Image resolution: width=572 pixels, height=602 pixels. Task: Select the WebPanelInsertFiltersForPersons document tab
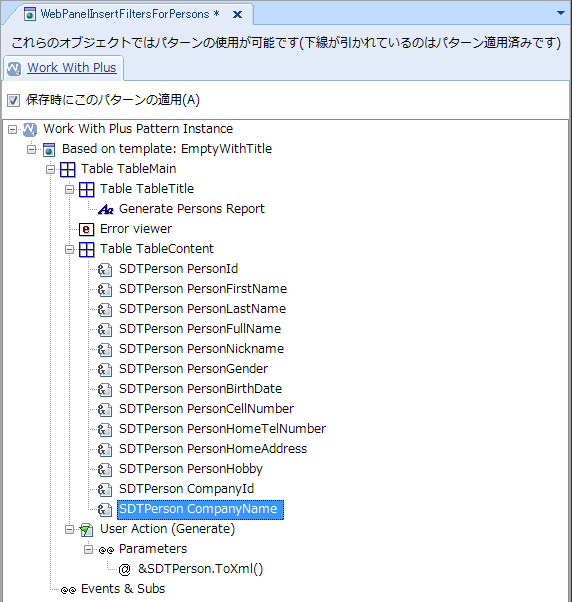click(x=125, y=14)
